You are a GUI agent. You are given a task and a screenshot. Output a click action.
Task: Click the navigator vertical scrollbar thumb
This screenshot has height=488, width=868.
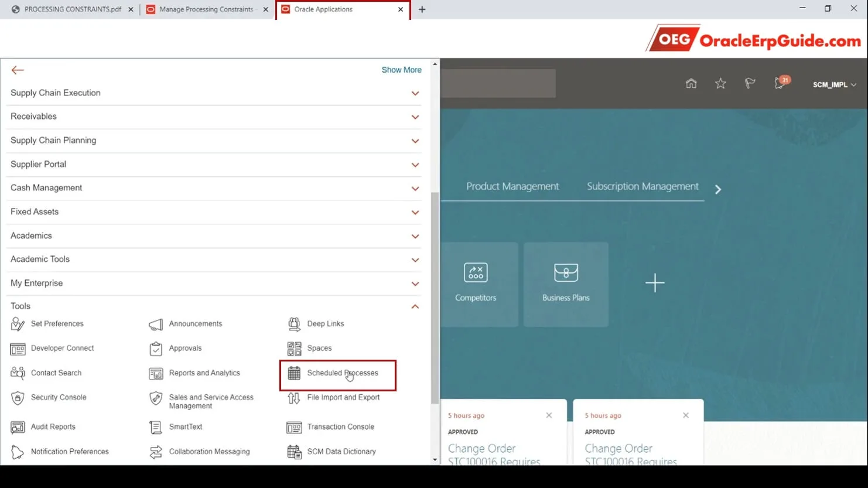click(435, 298)
